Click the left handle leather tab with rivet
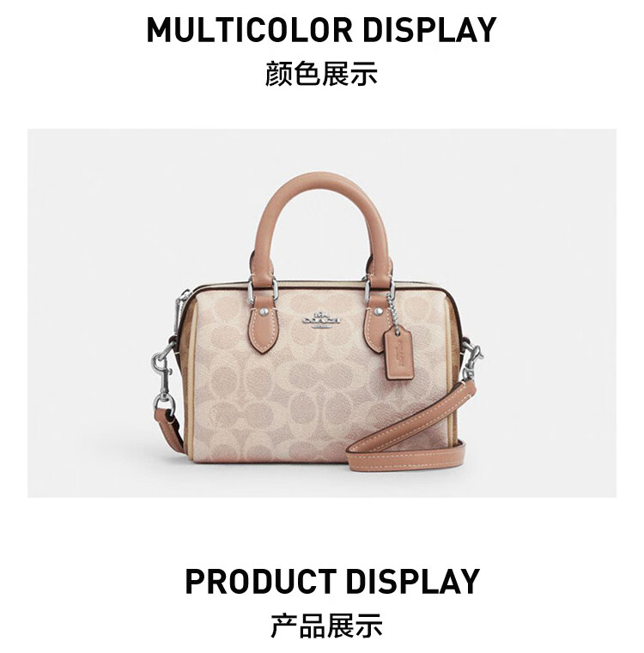 coord(263,321)
